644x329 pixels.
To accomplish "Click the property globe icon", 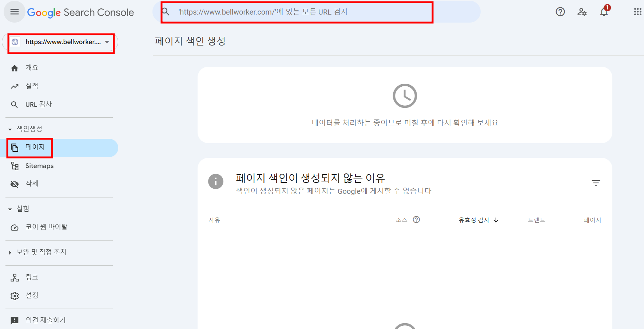I will [15, 42].
